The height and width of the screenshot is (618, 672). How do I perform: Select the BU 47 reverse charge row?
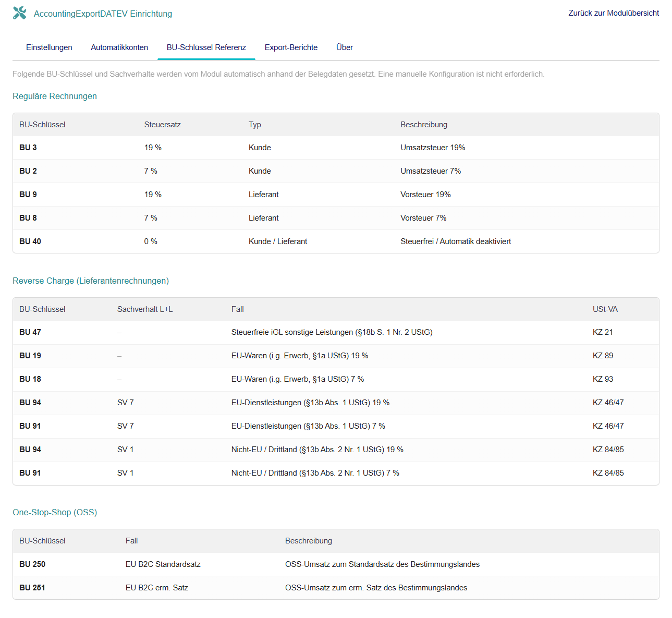[x=30, y=332]
